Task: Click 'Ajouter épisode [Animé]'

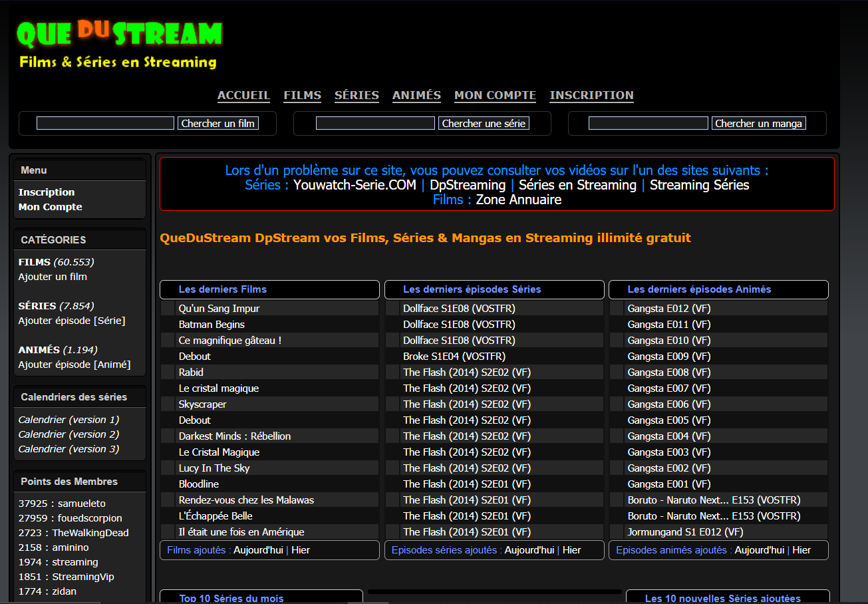Action: (74, 365)
